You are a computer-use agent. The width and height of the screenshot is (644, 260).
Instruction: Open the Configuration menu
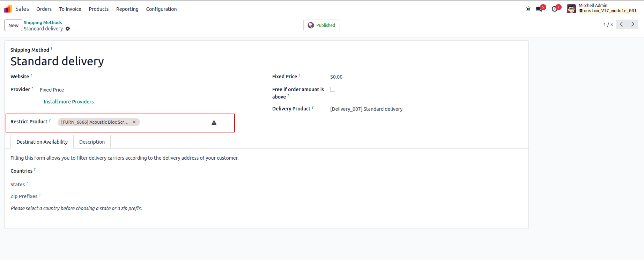[161, 9]
